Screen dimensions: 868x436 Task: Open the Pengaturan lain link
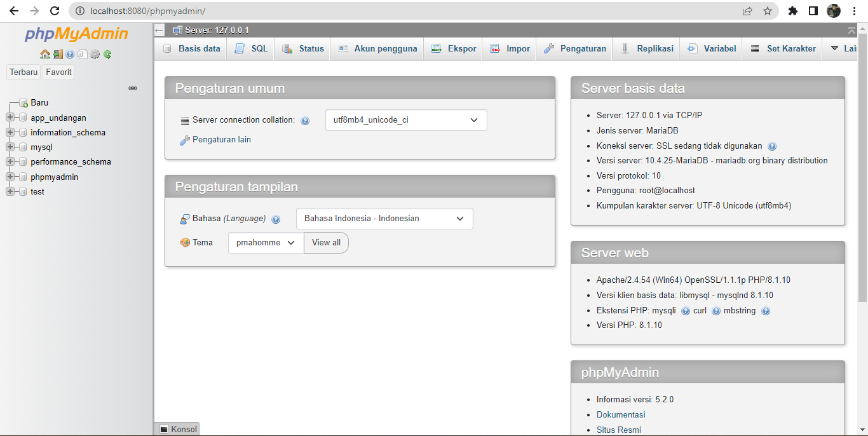tap(222, 140)
